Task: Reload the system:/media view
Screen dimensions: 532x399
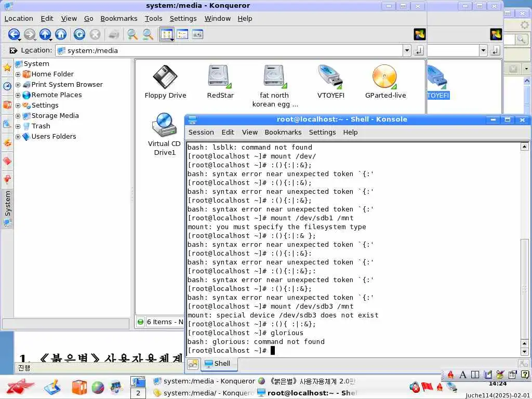Action: click(x=79, y=34)
